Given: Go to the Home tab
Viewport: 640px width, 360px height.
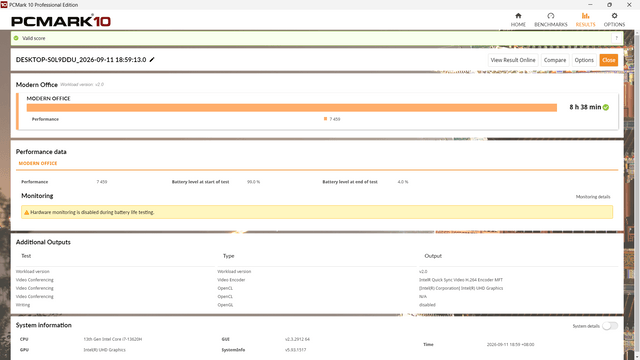Looking at the screenshot, I should 518,20.
